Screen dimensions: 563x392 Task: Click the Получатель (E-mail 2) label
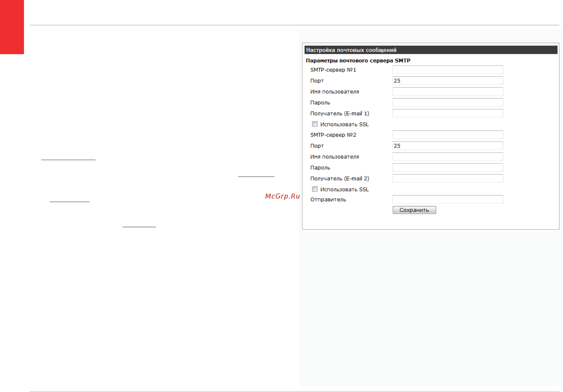[x=340, y=179]
